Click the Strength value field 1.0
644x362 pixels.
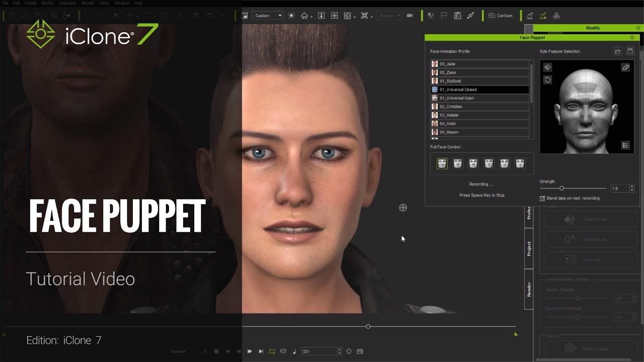[x=619, y=189]
